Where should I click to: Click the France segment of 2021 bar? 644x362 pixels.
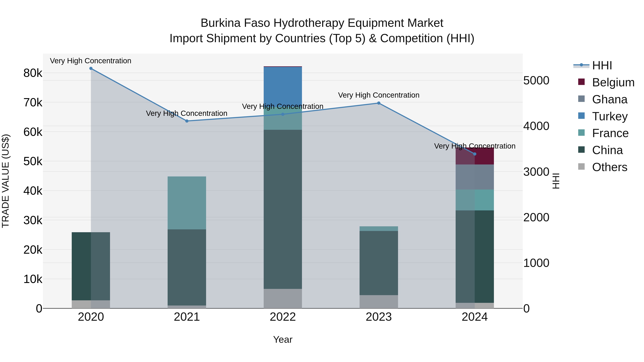(187, 203)
